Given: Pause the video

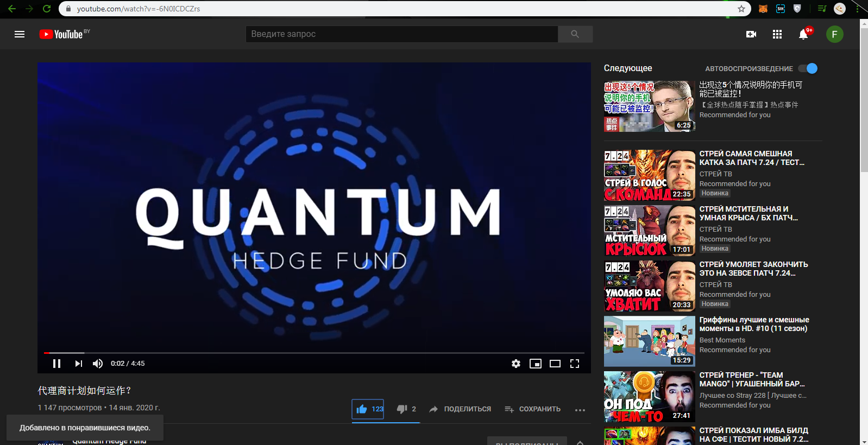Looking at the screenshot, I should coord(56,364).
